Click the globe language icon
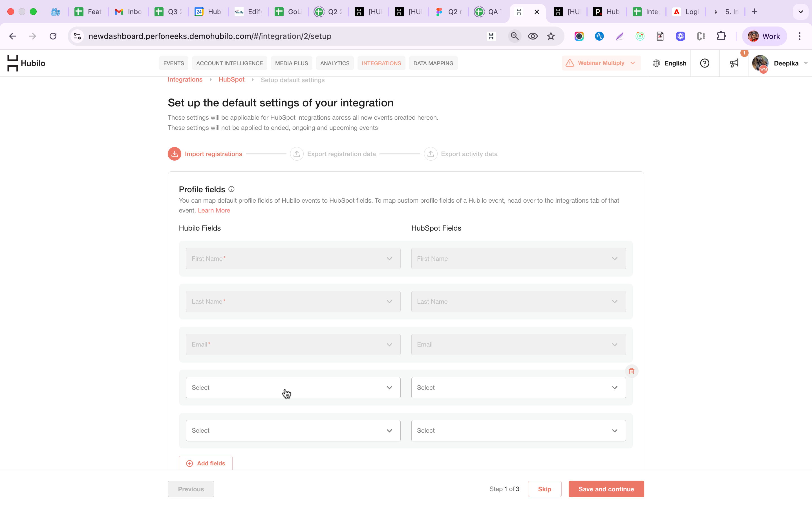Viewport: 812px width, 508px height. click(656, 63)
